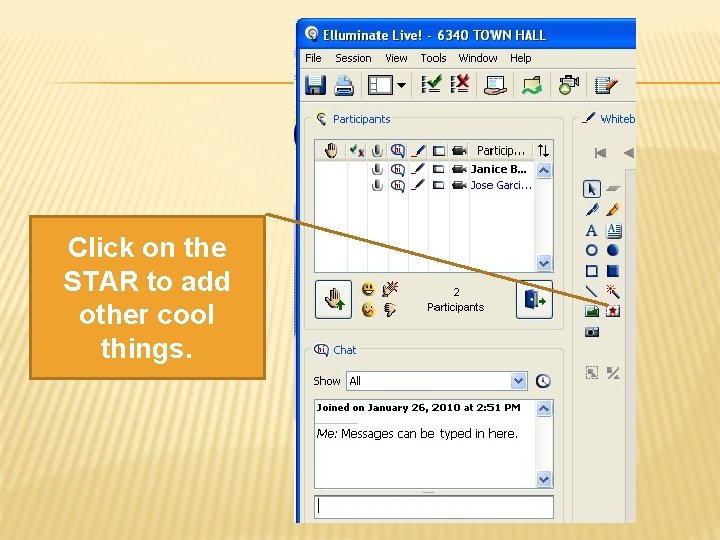
Task: Click the raised hand column header
Action: [x=331, y=151]
